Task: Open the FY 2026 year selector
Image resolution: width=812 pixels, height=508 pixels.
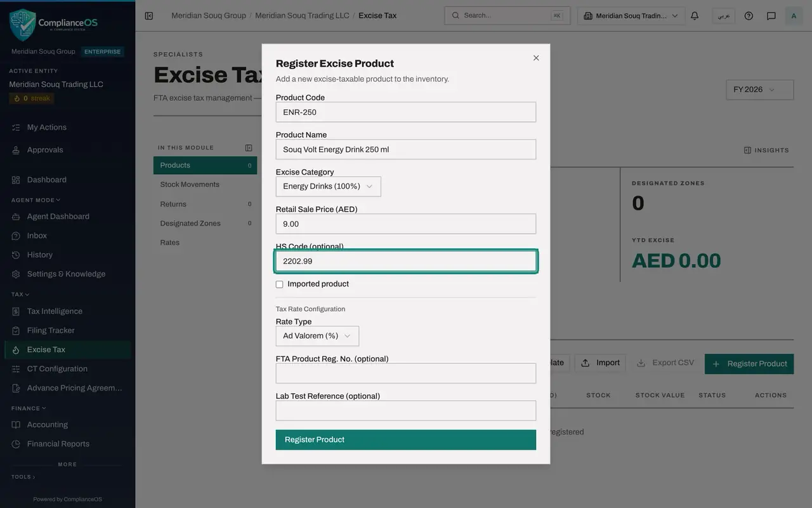Action: coord(760,90)
